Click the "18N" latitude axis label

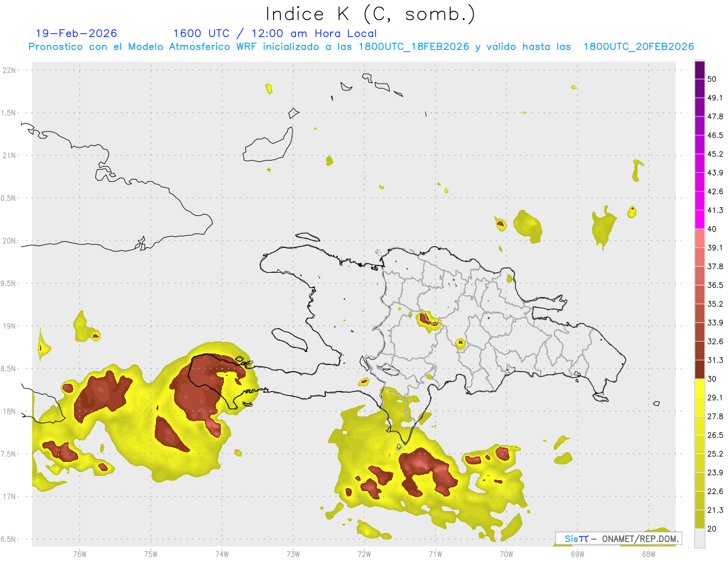(10, 412)
